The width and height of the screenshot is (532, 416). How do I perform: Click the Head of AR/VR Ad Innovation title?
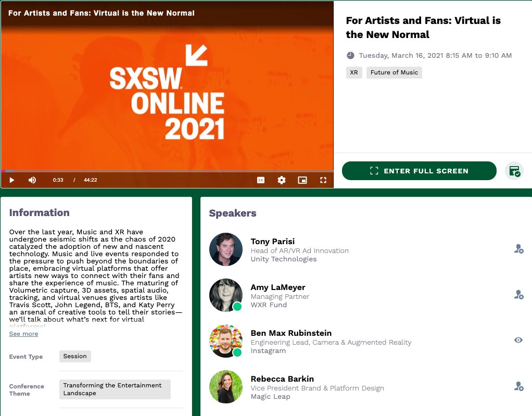pos(300,251)
